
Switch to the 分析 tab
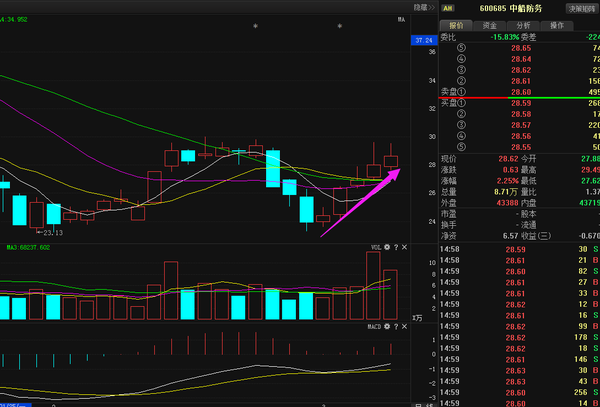[x=523, y=26]
